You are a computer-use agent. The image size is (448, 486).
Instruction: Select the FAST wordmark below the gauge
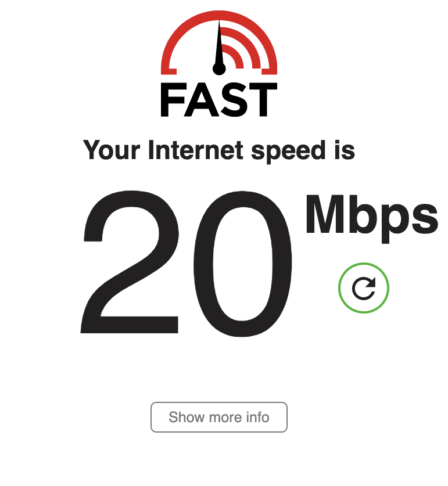tap(219, 99)
